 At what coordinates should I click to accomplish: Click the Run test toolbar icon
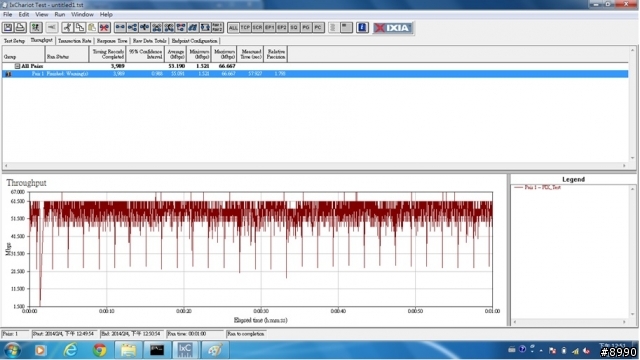coord(36,27)
